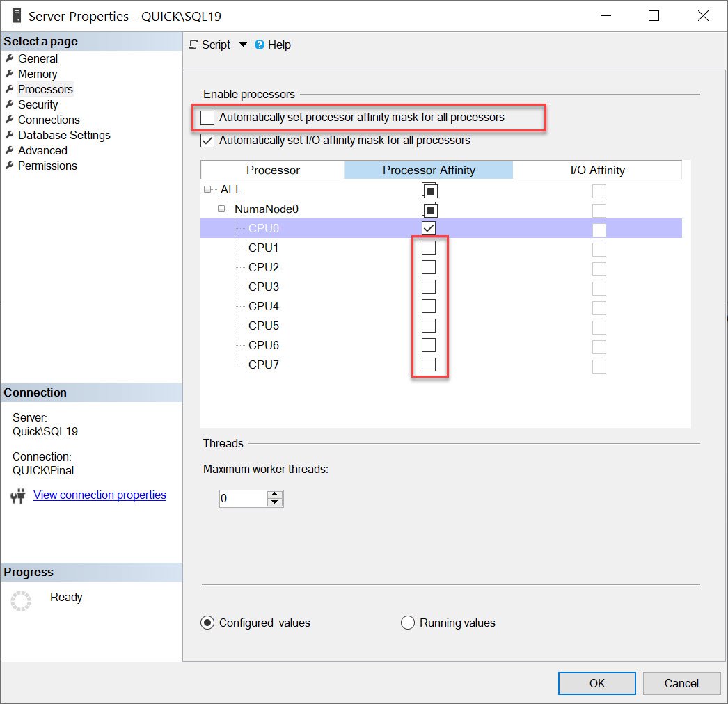Click the wrench icon beside Security
The height and width of the screenshot is (704, 728).
point(10,104)
